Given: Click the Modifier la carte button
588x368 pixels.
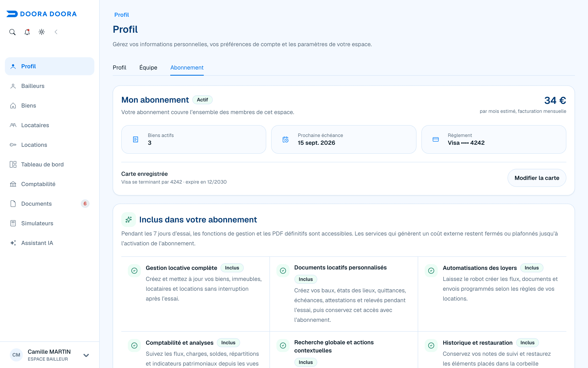Looking at the screenshot, I should 537,178.
